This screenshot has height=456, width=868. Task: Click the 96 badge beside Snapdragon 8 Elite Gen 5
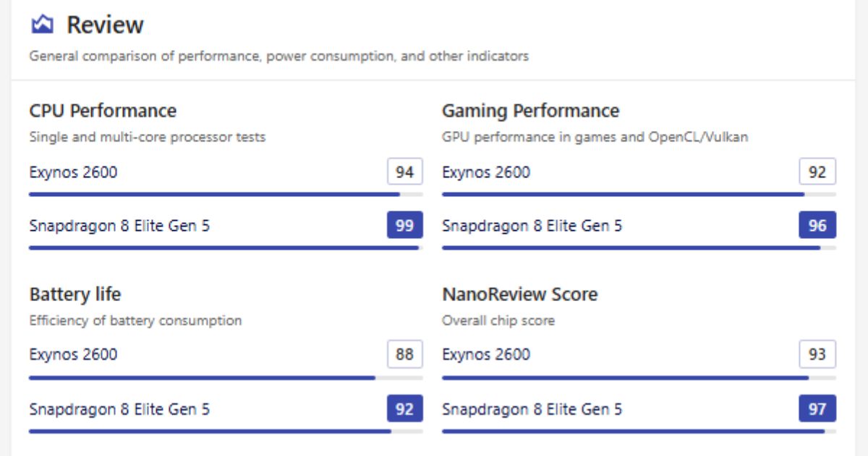(x=820, y=226)
